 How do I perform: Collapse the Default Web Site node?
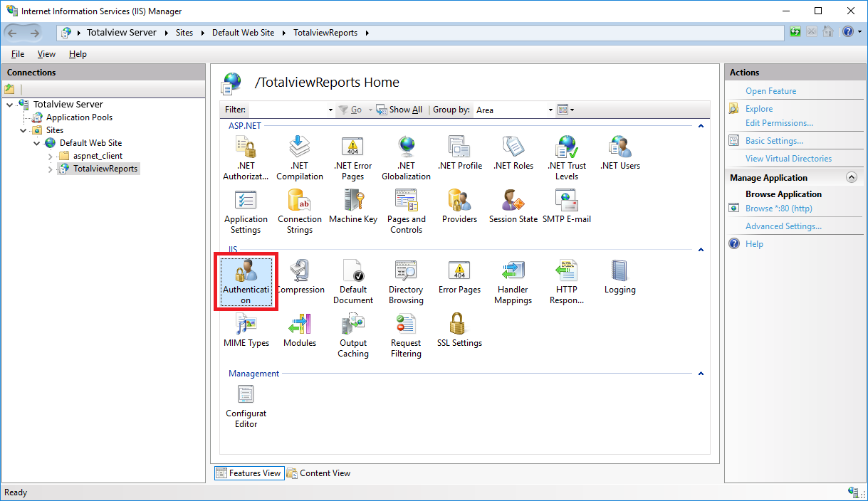point(37,143)
